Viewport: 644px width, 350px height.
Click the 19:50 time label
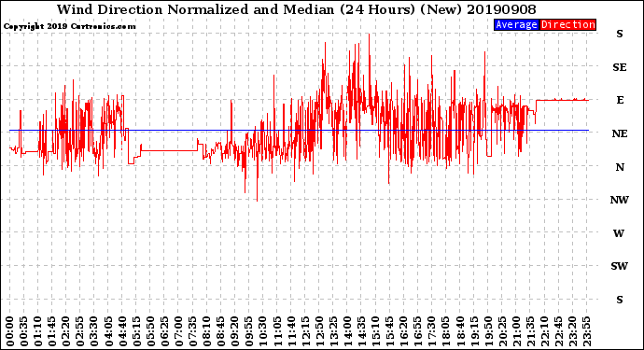tap(488, 331)
